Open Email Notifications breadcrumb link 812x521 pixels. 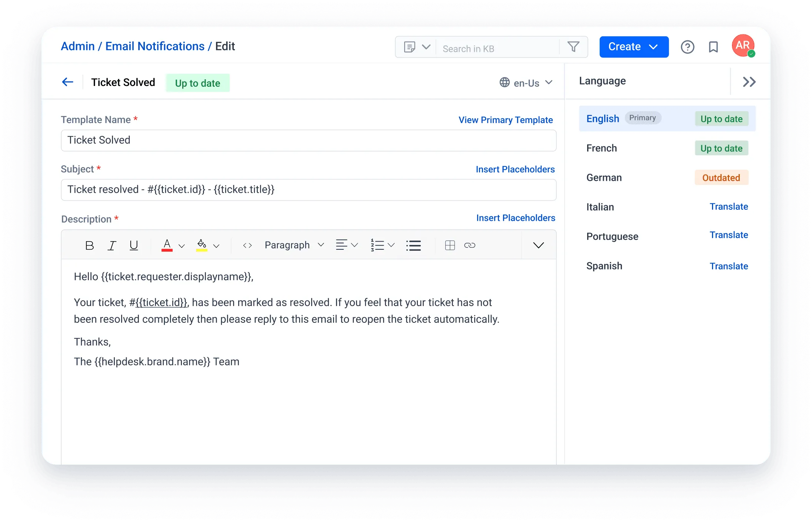(x=155, y=46)
